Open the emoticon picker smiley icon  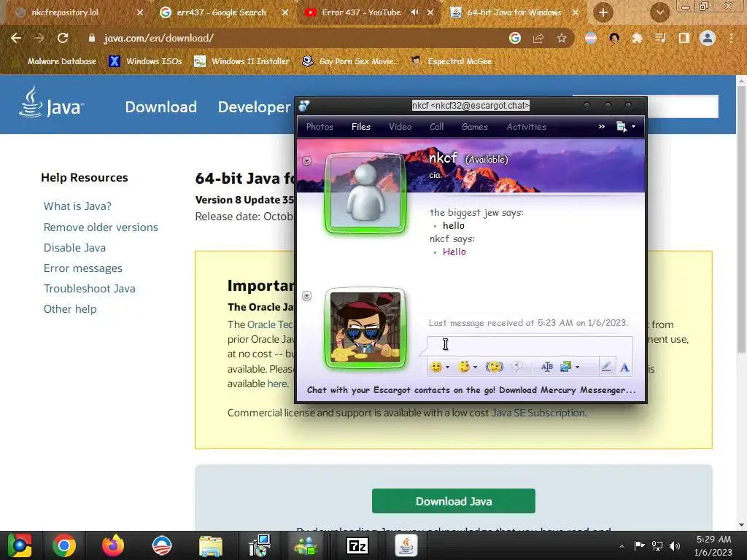pos(436,367)
